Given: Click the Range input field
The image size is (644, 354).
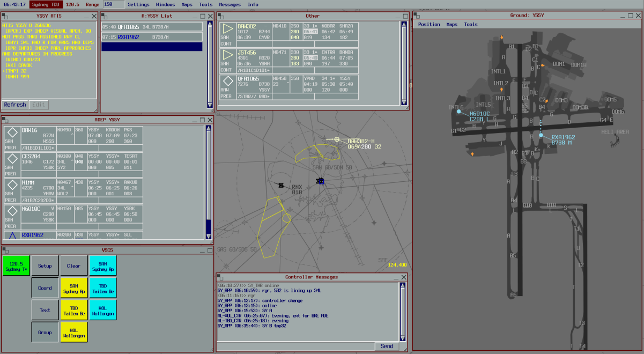Looking at the screenshot, I should (113, 4).
